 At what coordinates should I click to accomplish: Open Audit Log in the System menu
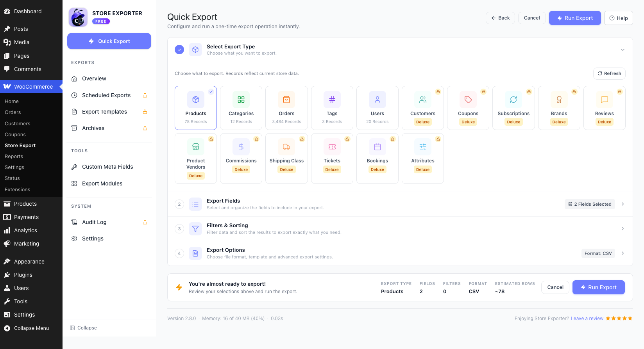point(109,222)
